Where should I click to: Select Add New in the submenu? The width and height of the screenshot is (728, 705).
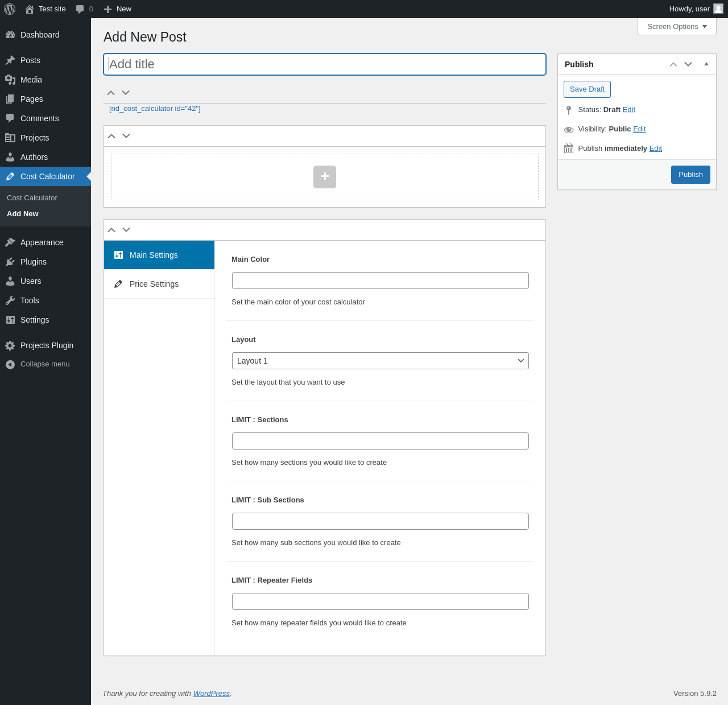(x=23, y=214)
